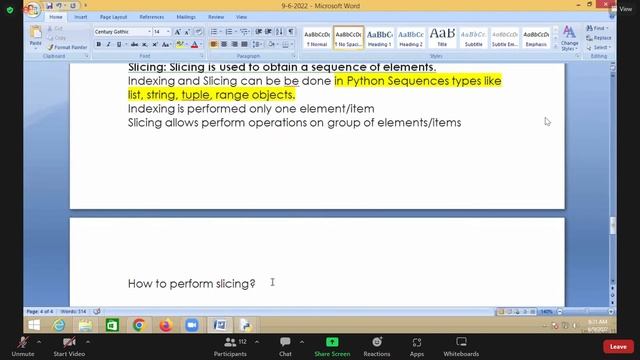Justify the text alignment

click(244, 44)
